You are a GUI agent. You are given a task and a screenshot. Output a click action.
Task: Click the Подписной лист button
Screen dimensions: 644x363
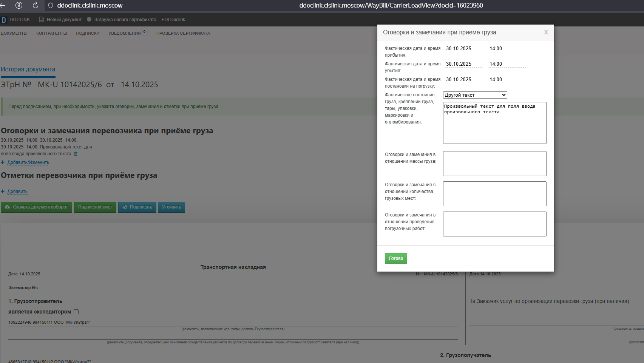point(95,207)
